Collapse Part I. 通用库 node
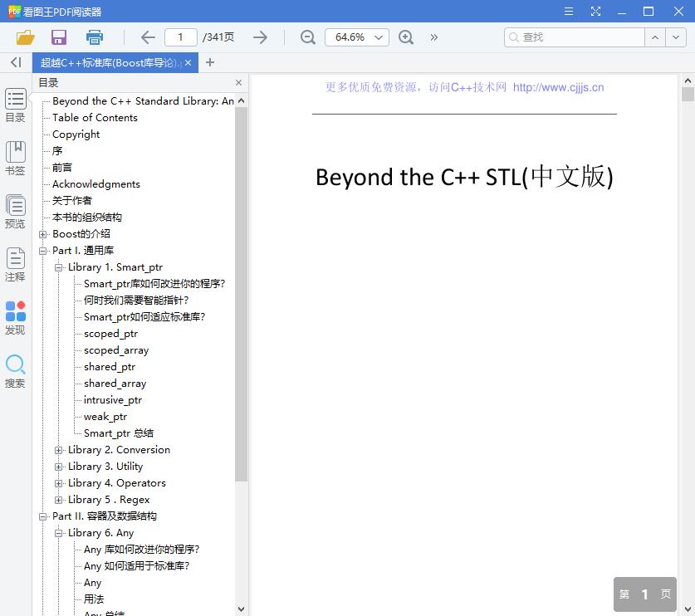695x616 pixels. (42, 251)
